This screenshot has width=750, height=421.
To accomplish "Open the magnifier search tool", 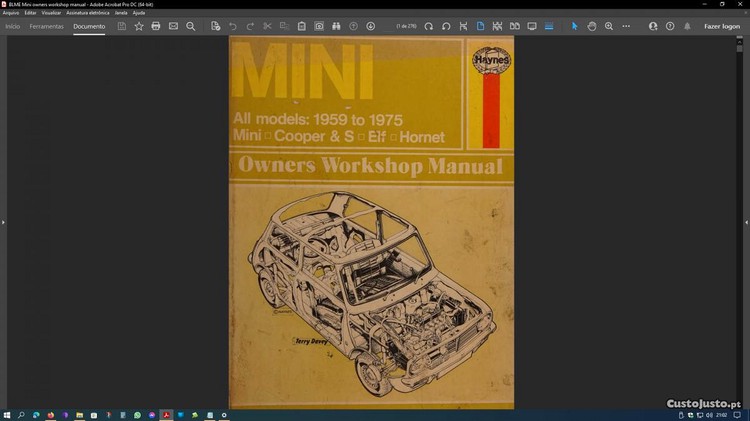I will pos(191,26).
